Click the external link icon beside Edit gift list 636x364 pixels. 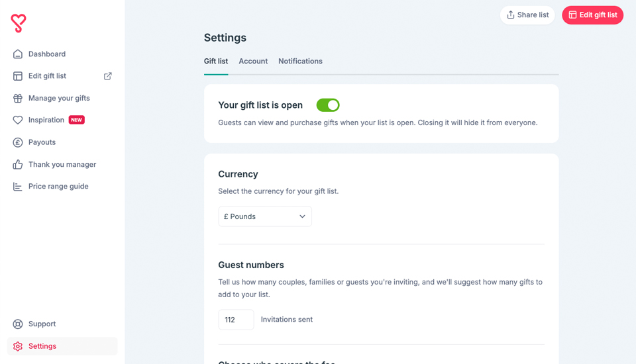108,76
